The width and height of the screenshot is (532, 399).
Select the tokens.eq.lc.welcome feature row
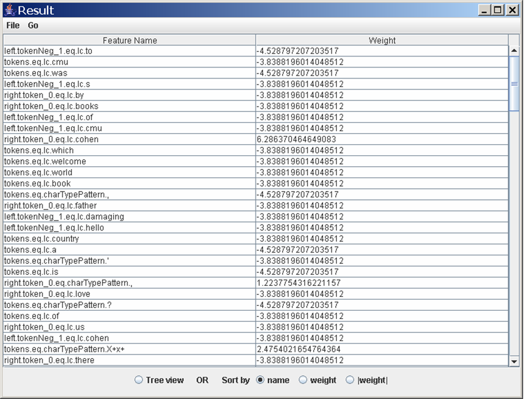click(x=45, y=161)
